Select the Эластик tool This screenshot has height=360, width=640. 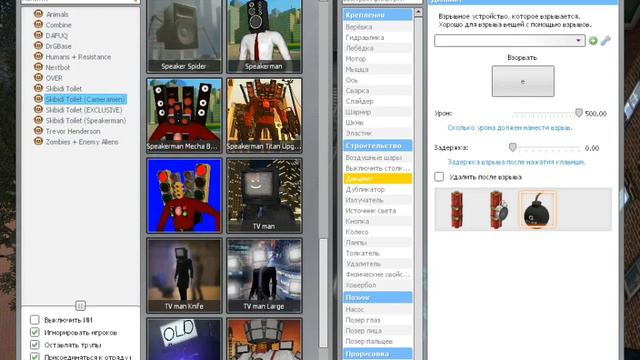pyautogui.click(x=378, y=133)
